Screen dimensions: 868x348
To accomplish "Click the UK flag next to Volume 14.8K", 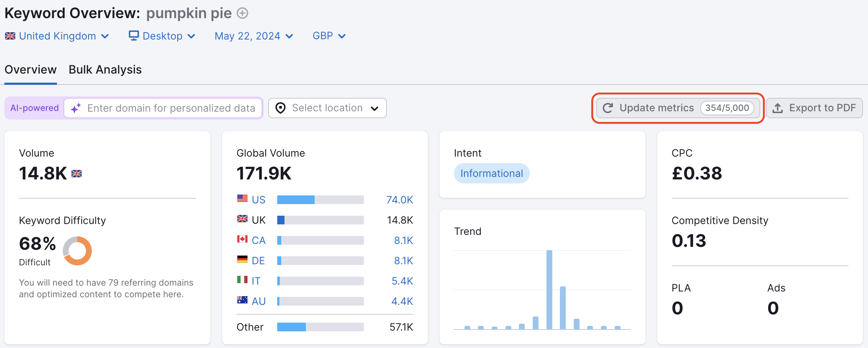I will (77, 174).
